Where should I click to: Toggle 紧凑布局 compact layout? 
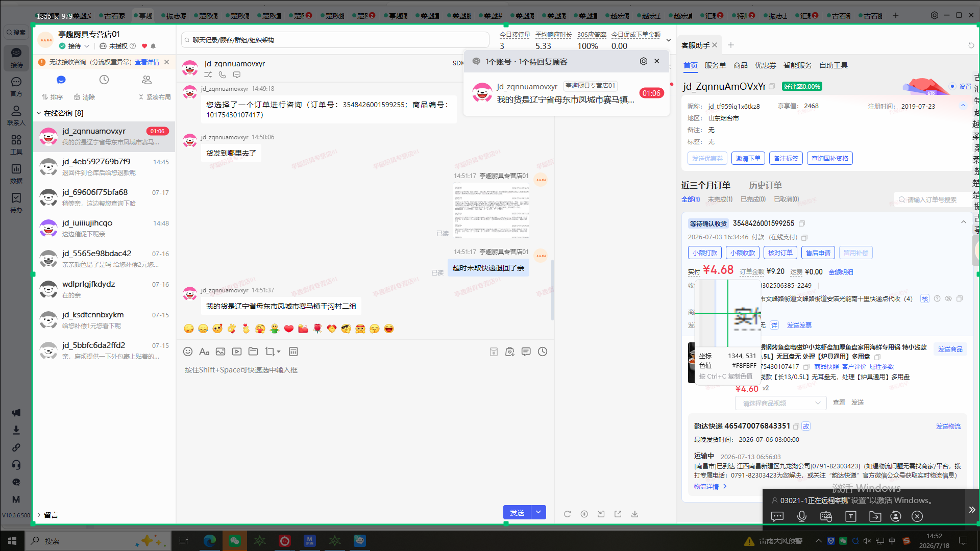155,97
